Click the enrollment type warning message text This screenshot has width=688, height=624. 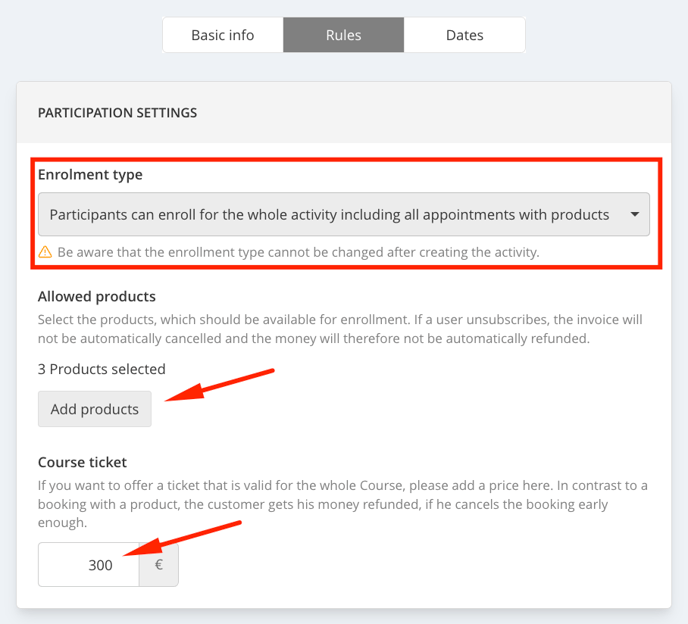pyautogui.click(x=298, y=252)
